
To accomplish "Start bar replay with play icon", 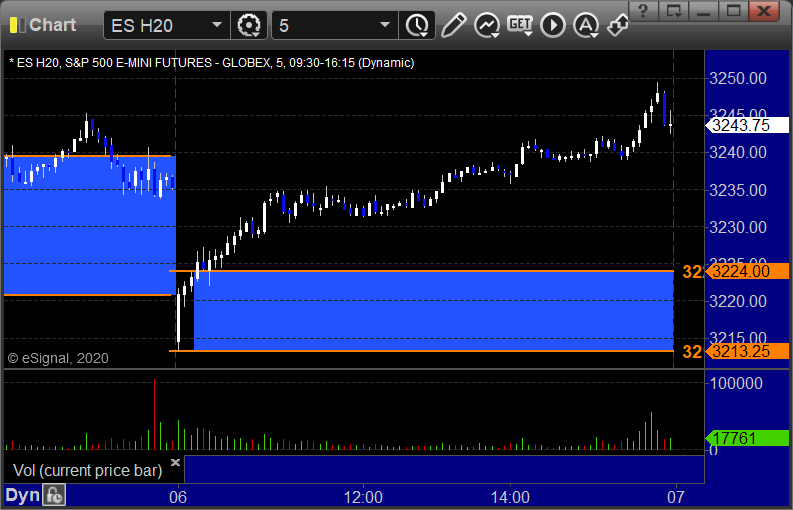I will coord(552,25).
